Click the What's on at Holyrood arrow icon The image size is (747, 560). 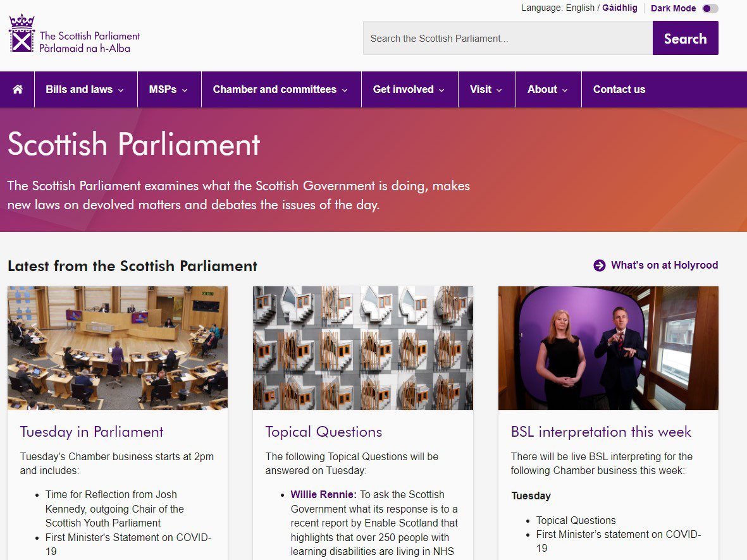[600, 265]
